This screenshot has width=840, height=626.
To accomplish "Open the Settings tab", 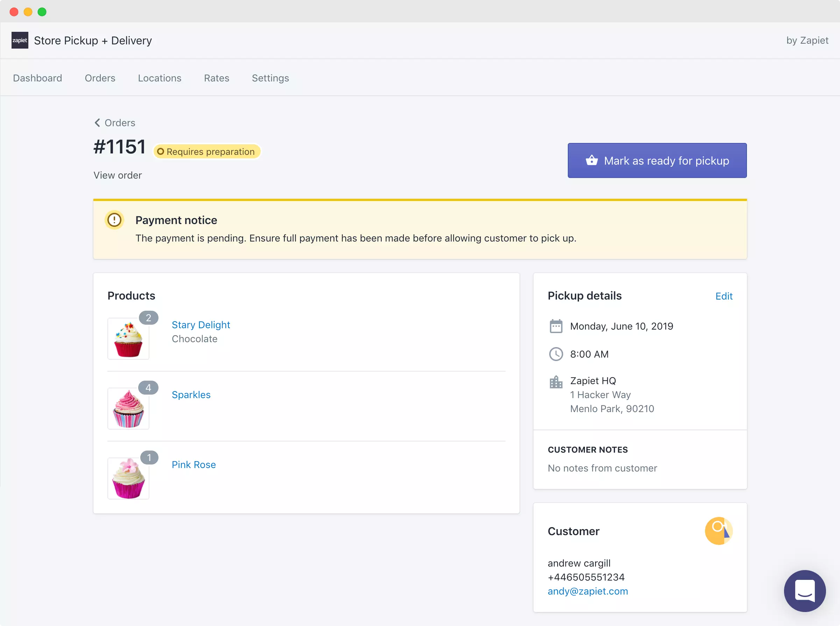I will pyautogui.click(x=270, y=78).
